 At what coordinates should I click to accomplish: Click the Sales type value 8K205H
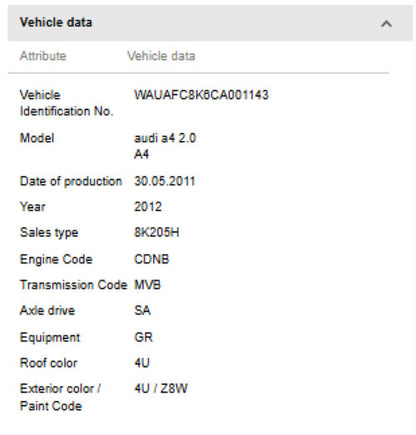coord(156,232)
